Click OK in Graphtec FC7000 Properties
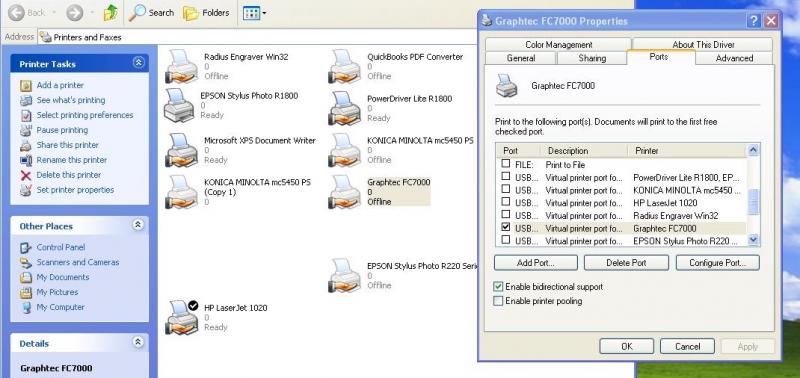The width and height of the screenshot is (800, 378). pos(627,346)
